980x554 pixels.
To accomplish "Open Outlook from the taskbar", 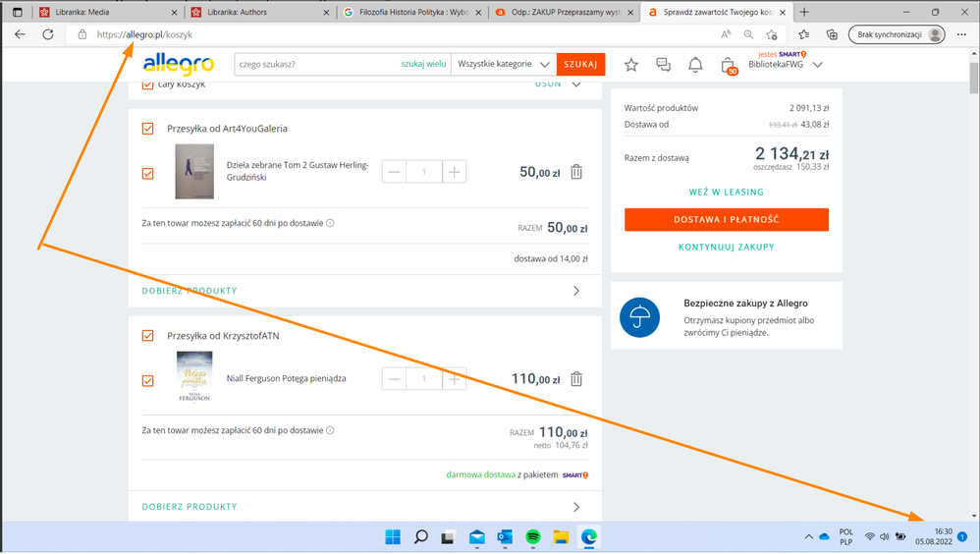I will (x=505, y=537).
